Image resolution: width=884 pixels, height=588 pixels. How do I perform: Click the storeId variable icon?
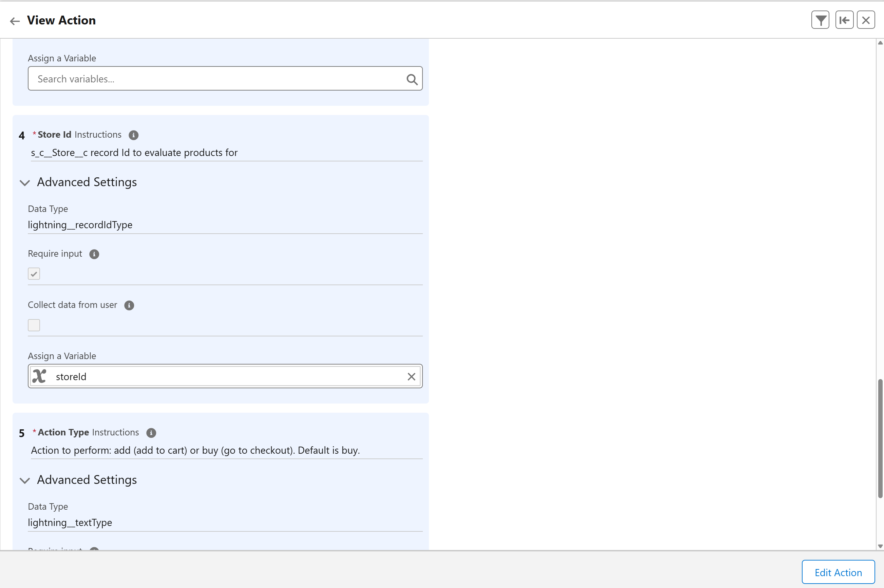(x=39, y=376)
